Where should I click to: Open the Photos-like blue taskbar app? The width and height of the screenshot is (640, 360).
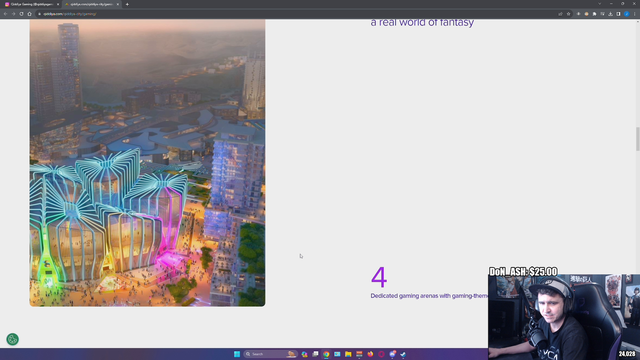point(337,354)
